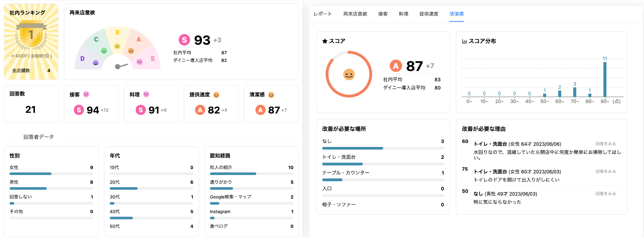This screenshot has width=644, height=238.
Task: Switch to the 提供速度 tab
Action: click(x=429, y=14)
